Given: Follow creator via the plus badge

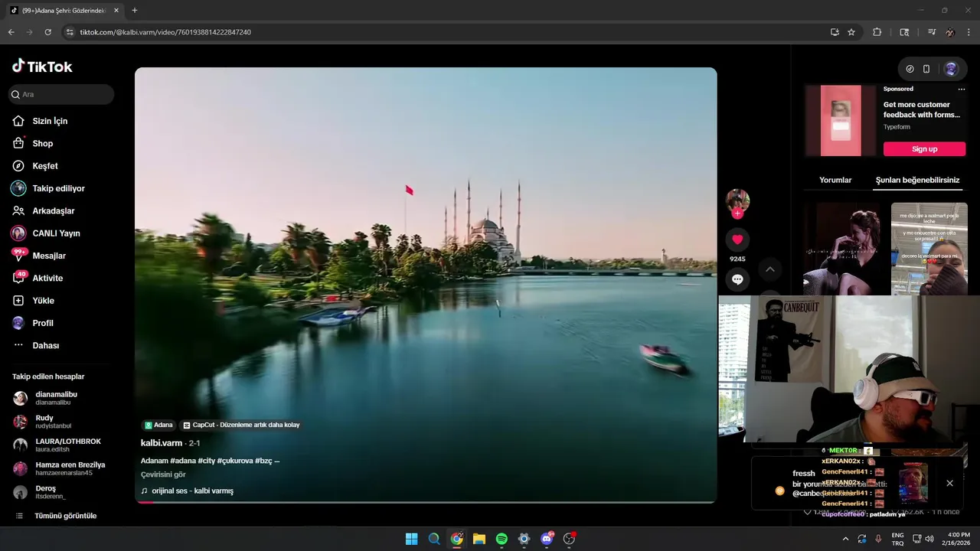Looking at the screenshot, I should point(737,214).
